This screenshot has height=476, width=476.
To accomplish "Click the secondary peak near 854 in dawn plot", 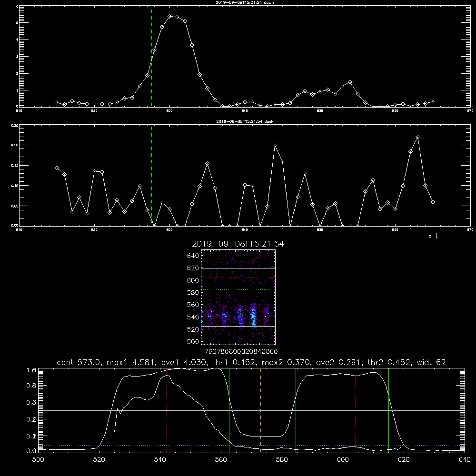I will [350, 82].
